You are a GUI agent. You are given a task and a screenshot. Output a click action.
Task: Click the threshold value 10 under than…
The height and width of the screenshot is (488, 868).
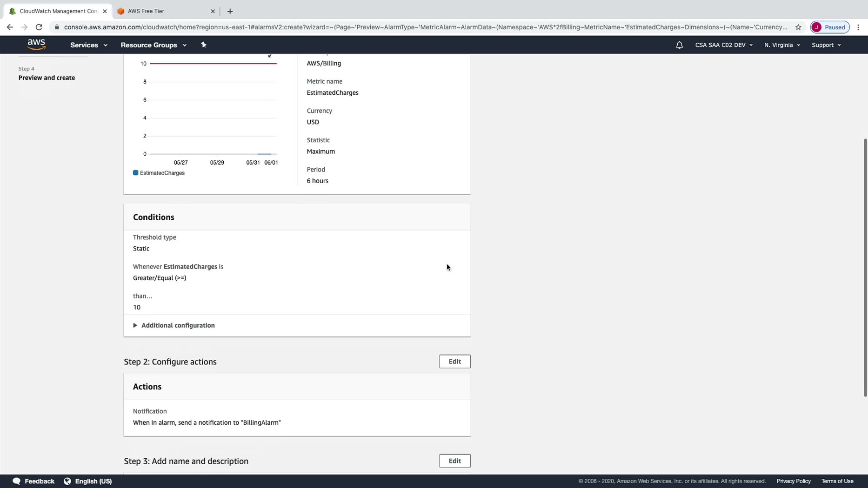coord(137,307)
